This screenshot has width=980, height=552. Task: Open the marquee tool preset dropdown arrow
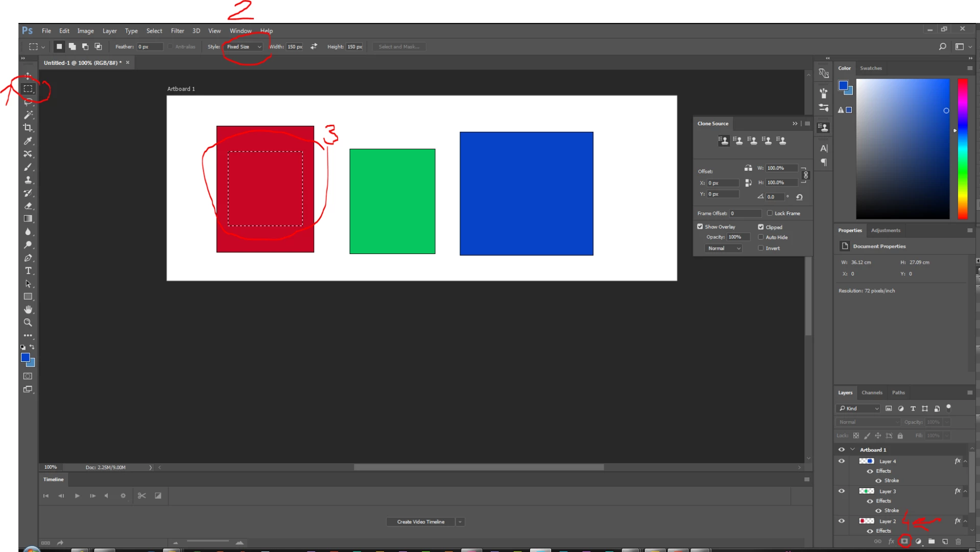(x=43, y=47)
